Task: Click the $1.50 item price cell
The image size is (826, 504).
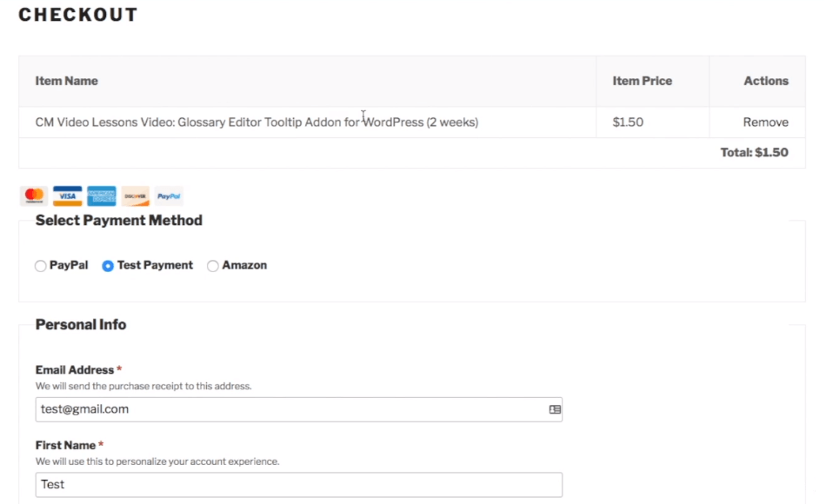Action: click(x=628, y=123)
